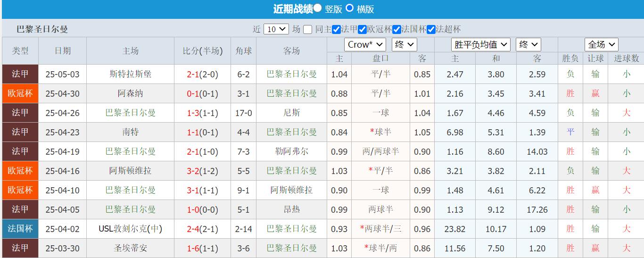Viewport: 644px width, 258px height.
Task: Toggle the 同主 checkbox
Action: 307,29
